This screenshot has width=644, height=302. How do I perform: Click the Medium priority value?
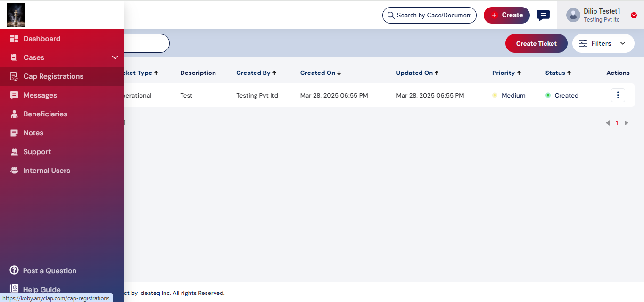coord(513,95)
